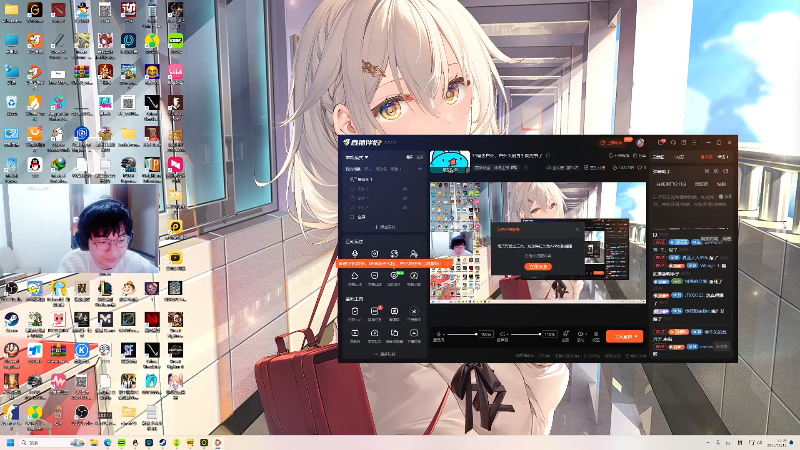Image resolution: width=800 pixels, height=450 pixels.
Task: Open the Windows Start button on the taskbar
Action: click(x=10, y=442)
